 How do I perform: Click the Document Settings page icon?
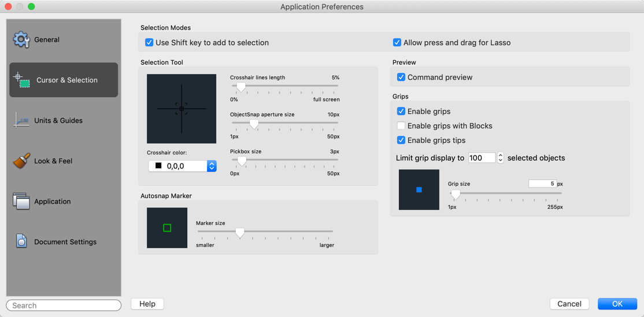click(x=21, y=241)
